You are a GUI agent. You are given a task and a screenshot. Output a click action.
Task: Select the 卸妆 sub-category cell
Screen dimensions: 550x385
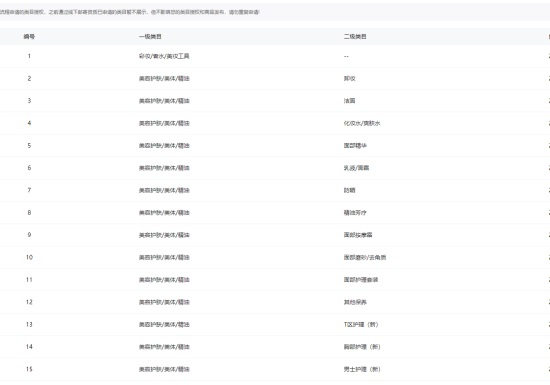349,79
